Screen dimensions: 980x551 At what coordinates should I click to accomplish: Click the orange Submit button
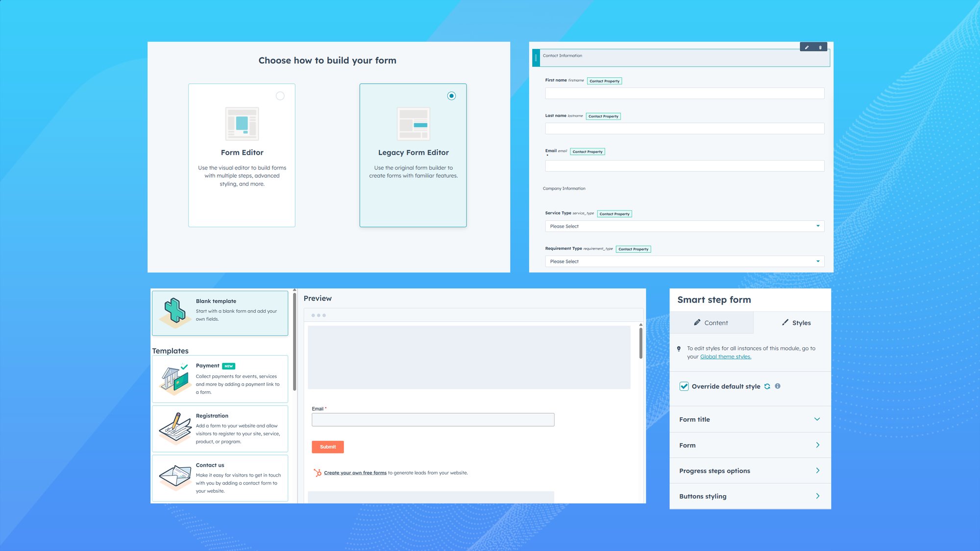pos(328,447)
